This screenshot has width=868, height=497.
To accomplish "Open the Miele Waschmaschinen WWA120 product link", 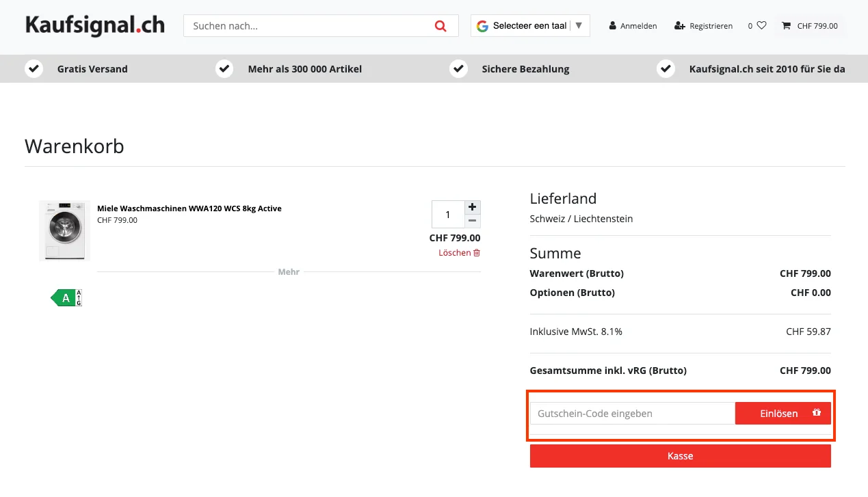I will tap(189, 208).
